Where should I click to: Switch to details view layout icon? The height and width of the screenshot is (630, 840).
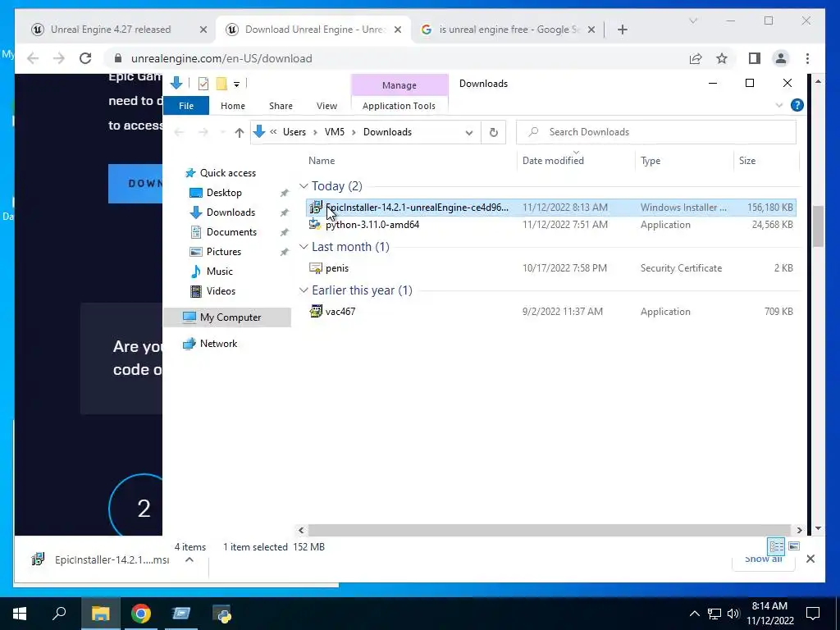pos(776,546)
